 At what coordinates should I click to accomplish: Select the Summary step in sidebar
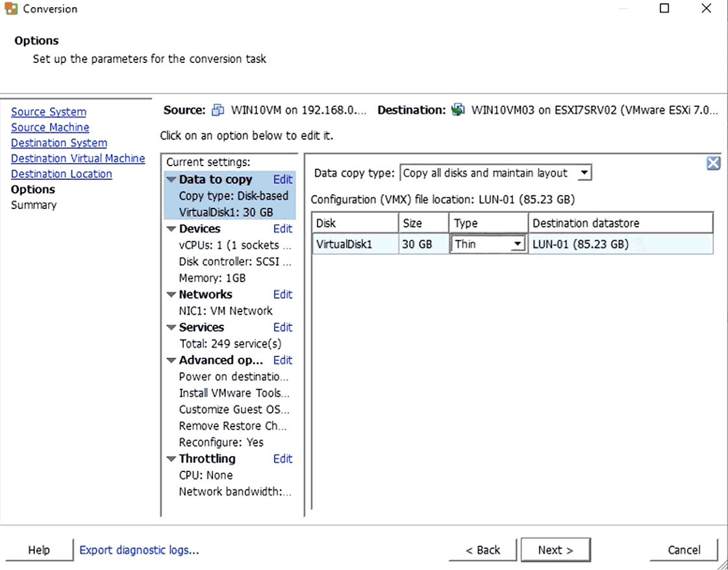[x=34, y=205]
